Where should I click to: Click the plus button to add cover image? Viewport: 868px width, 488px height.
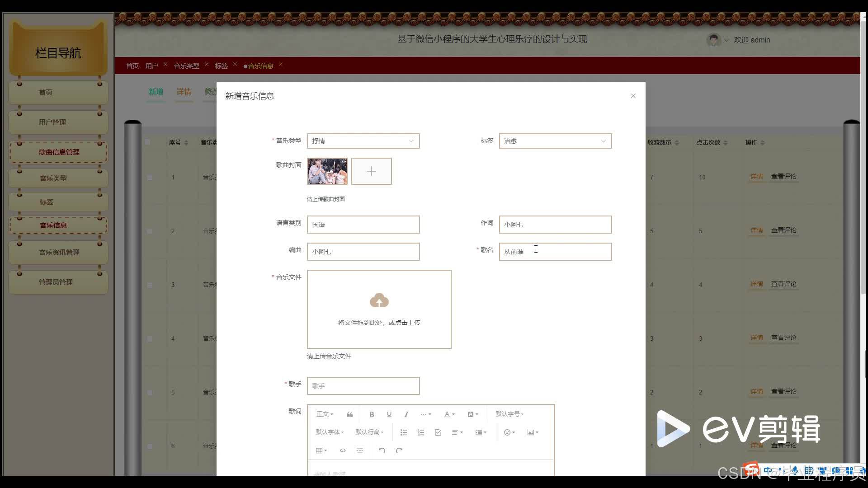point(371,171)
